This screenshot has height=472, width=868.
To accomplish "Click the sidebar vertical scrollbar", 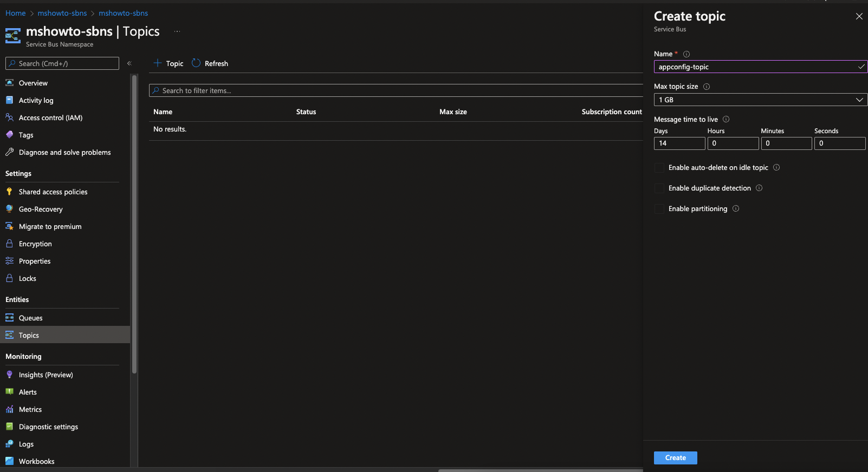I will (x=134, y=224).
